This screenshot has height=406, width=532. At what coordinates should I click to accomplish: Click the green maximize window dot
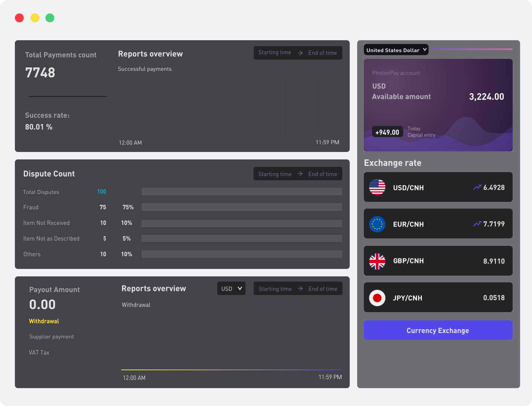pos(50,18)
